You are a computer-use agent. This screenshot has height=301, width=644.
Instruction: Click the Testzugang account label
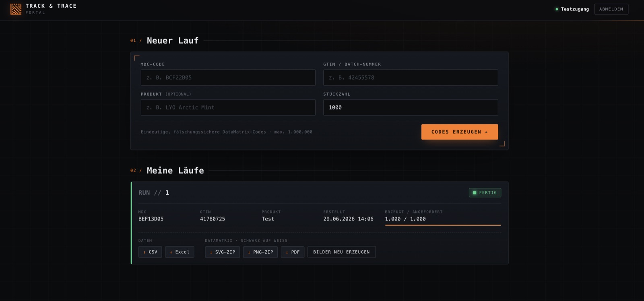click(575, 9)
